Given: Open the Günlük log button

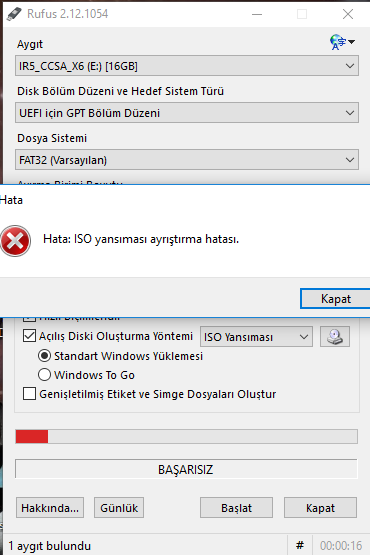Looking at the screenshot, I should [x=119, y=508].
